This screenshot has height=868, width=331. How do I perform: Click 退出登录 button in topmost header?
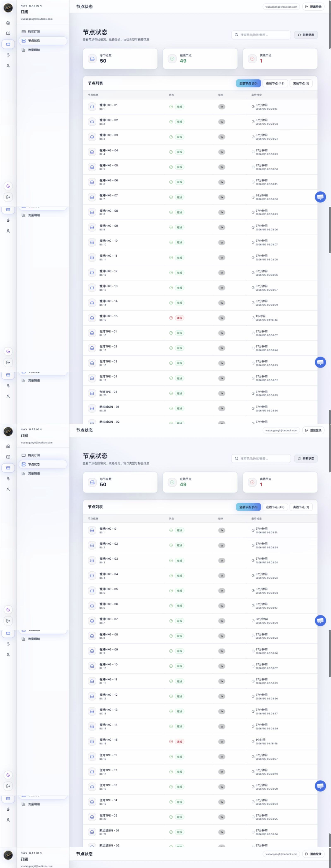coord(313,7)
